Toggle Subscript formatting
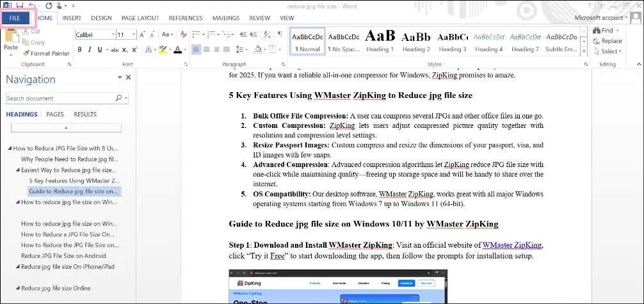644x304 pixels. (x=125, y=50)
